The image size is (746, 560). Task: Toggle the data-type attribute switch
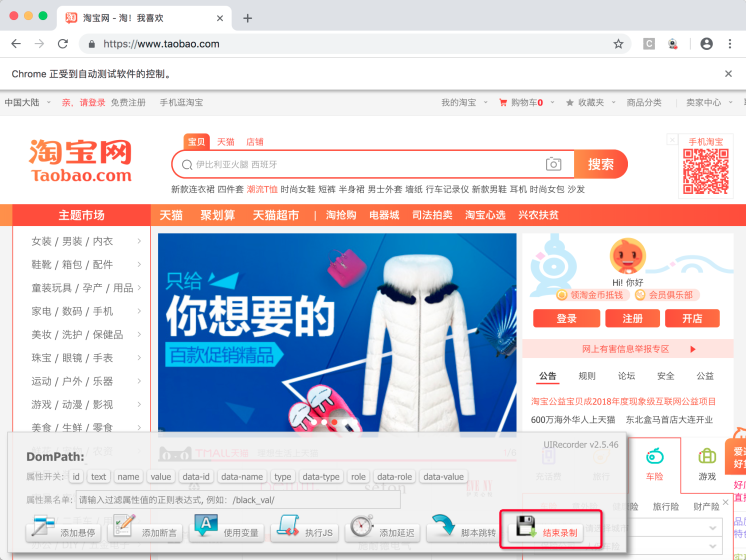tap(321, 477)
